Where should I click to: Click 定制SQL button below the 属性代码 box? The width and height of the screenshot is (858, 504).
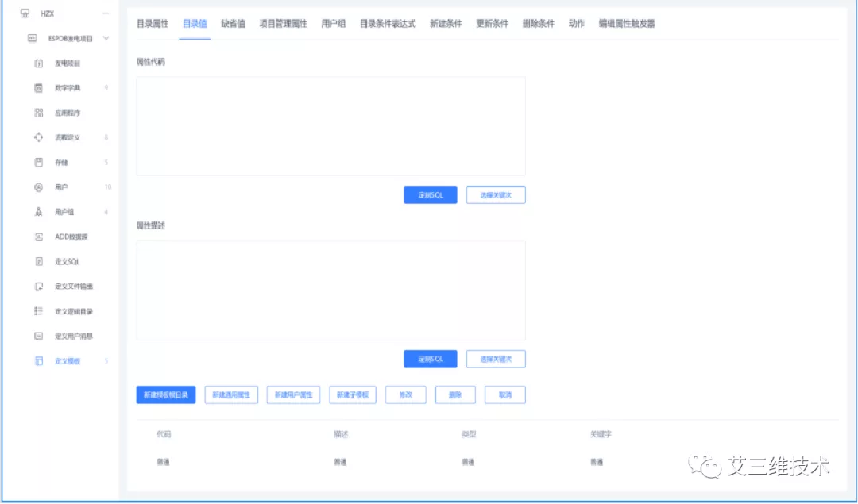click(430, 195)
